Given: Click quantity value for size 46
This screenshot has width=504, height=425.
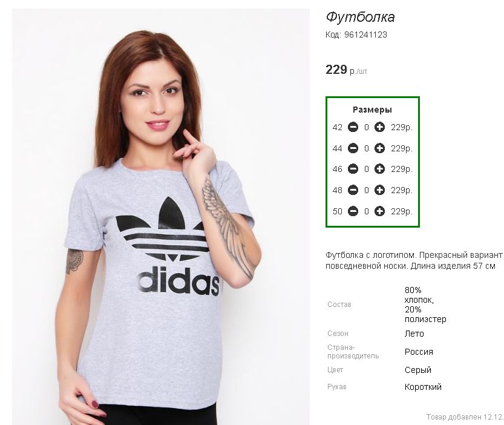Looking at the screenshot, I should pos(367,170).
